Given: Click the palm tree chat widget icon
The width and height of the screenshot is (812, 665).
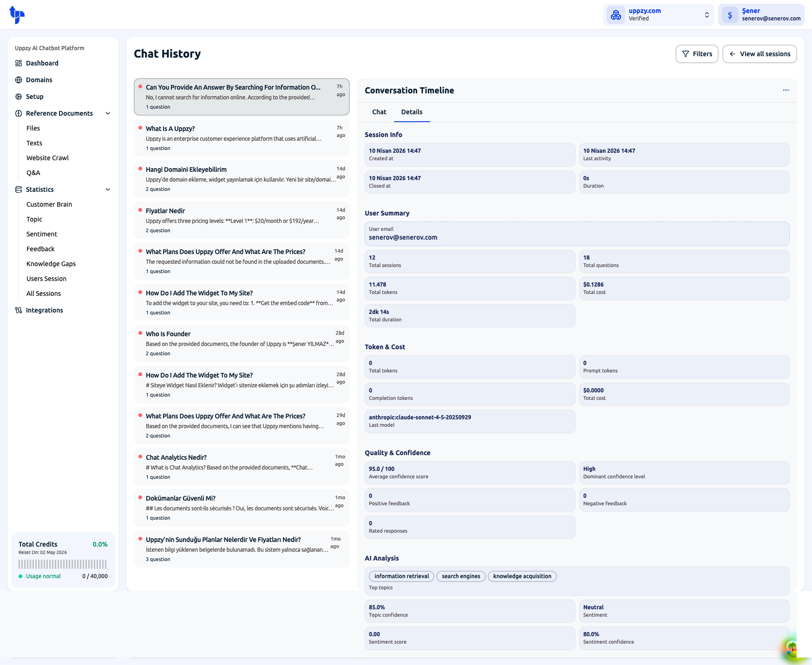Looking at the screenshot, I should click(x=792, y=647).
